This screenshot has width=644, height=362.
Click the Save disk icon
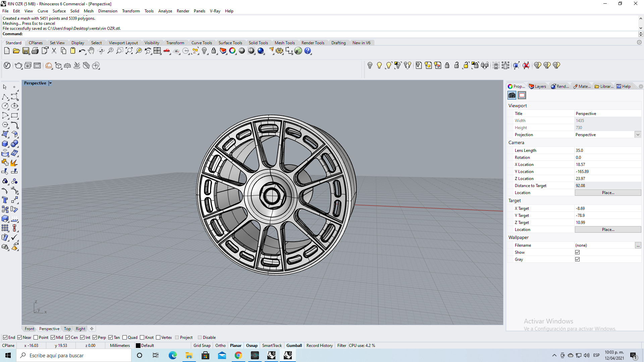point(25,51)
